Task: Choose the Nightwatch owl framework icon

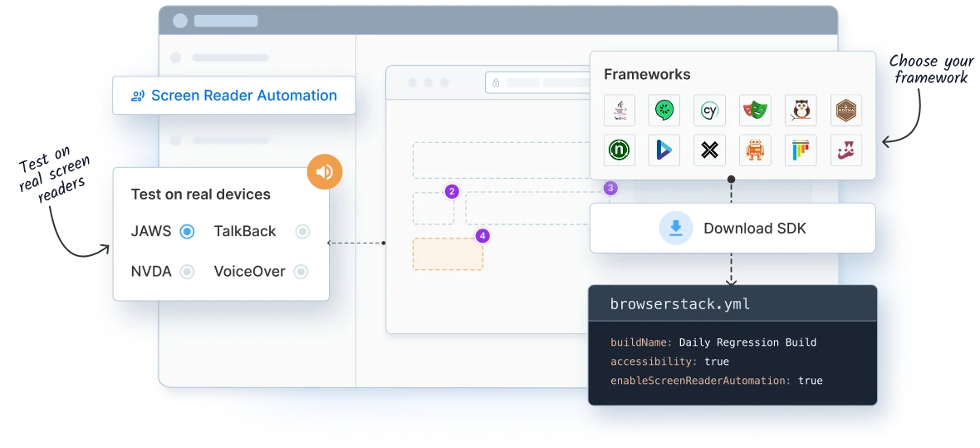Action: [x=801, y=111]
